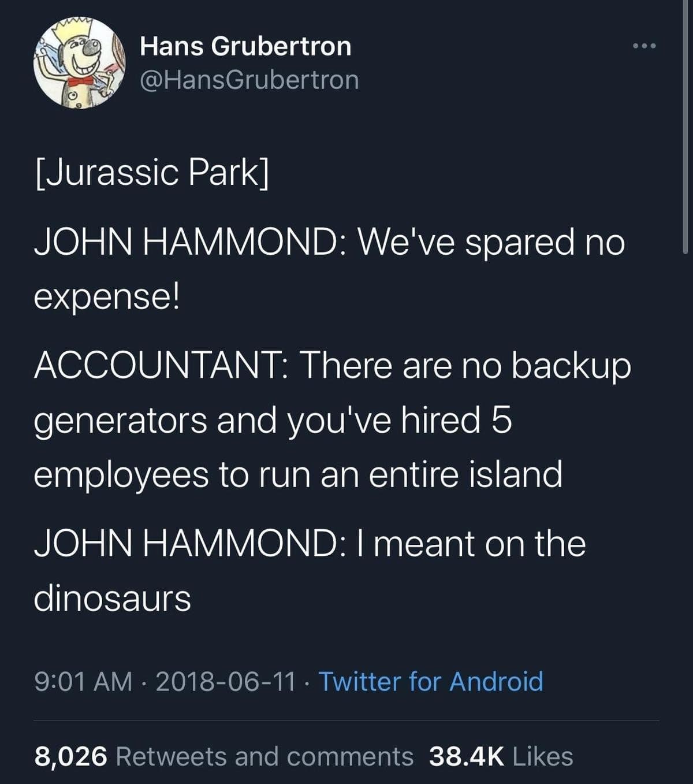This screenshot has height=784, width=693.
Task: Click the word "expense!" in the tweet
Action: click(x=107, y=296)
